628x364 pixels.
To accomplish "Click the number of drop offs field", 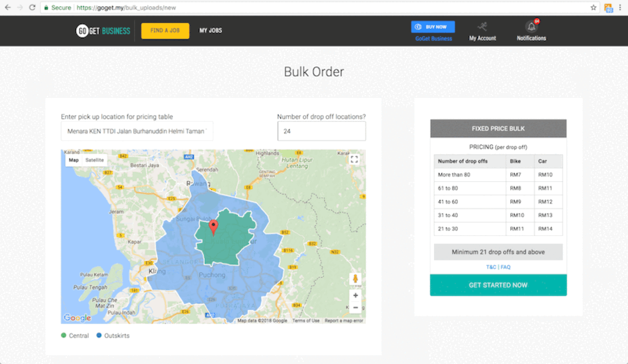I will [x=321, y=131].
